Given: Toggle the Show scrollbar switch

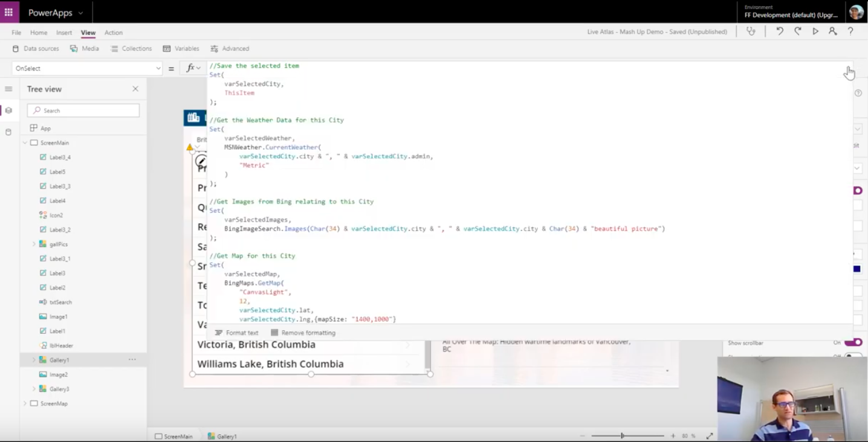Looking at the screenshot, I should [853, 342].
